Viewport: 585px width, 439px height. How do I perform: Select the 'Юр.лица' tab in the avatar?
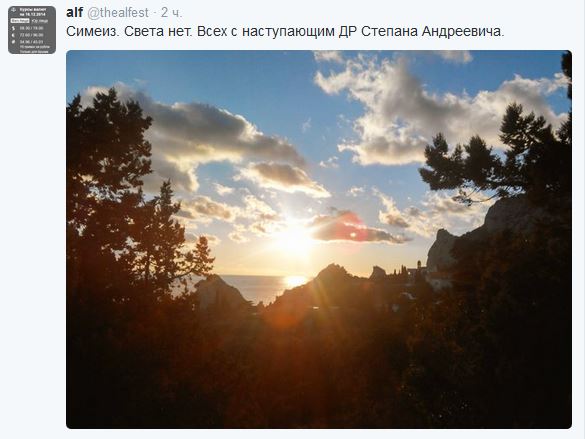40,21
